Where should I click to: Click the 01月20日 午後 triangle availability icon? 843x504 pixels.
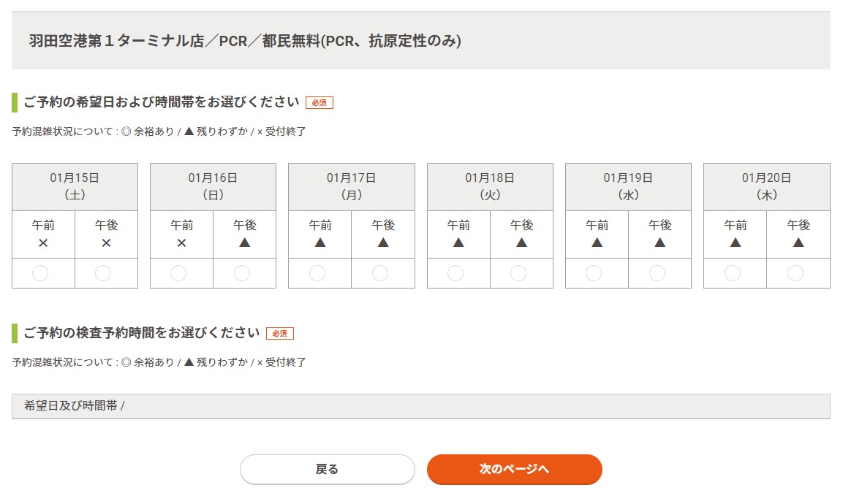tap(798, 243)
